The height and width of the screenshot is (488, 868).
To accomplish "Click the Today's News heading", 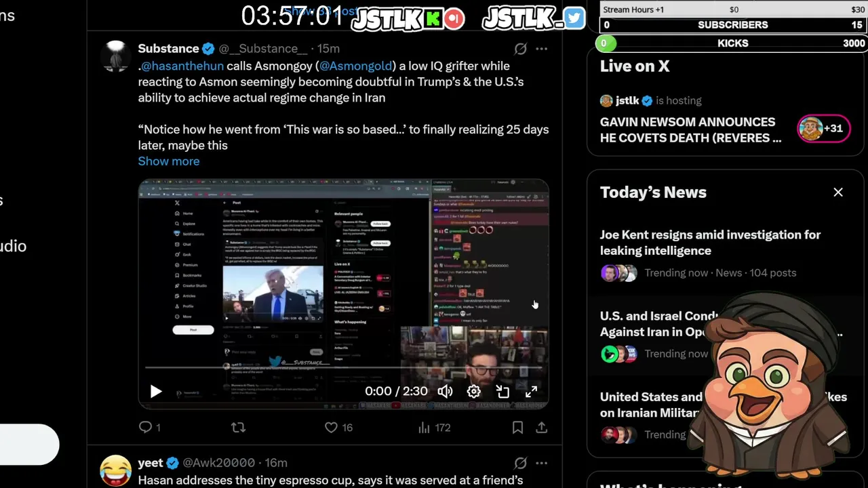I will 653,192.
